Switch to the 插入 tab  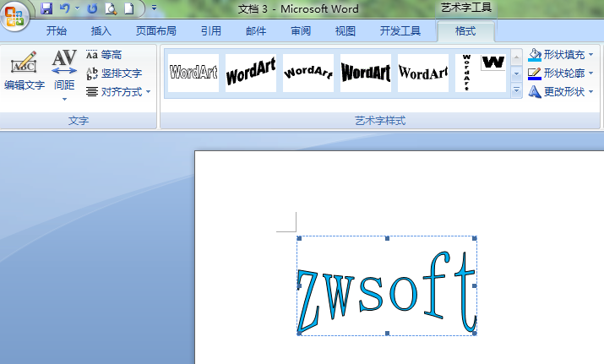click(x=101, y=31)
